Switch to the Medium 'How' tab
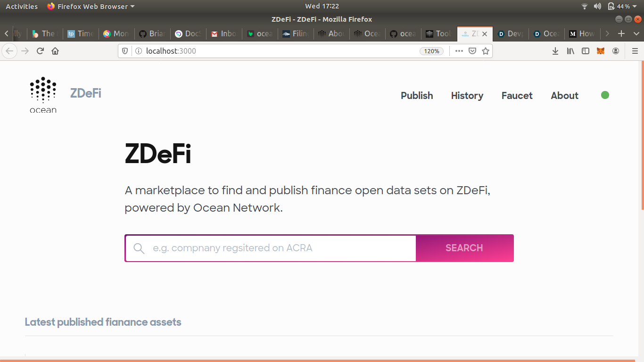Screen dimensions: 644x362 point(583,33)
